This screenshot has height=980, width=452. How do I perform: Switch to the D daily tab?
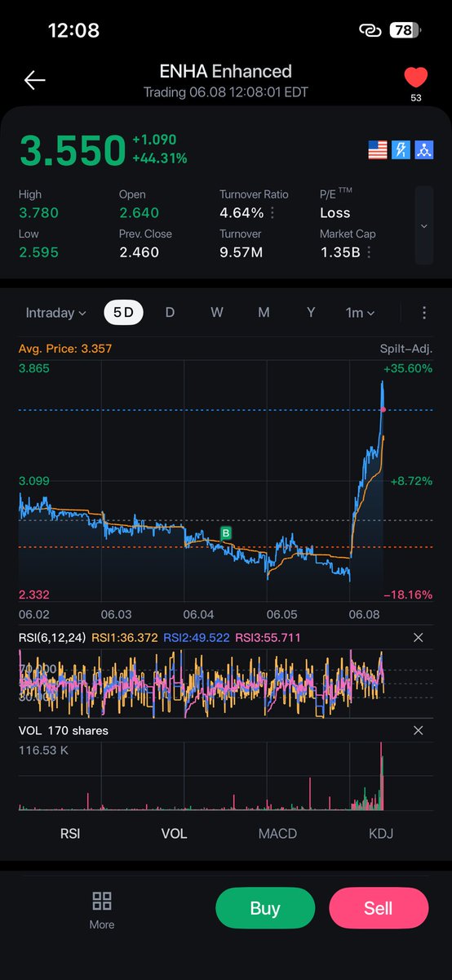click(x=170, y=313)
